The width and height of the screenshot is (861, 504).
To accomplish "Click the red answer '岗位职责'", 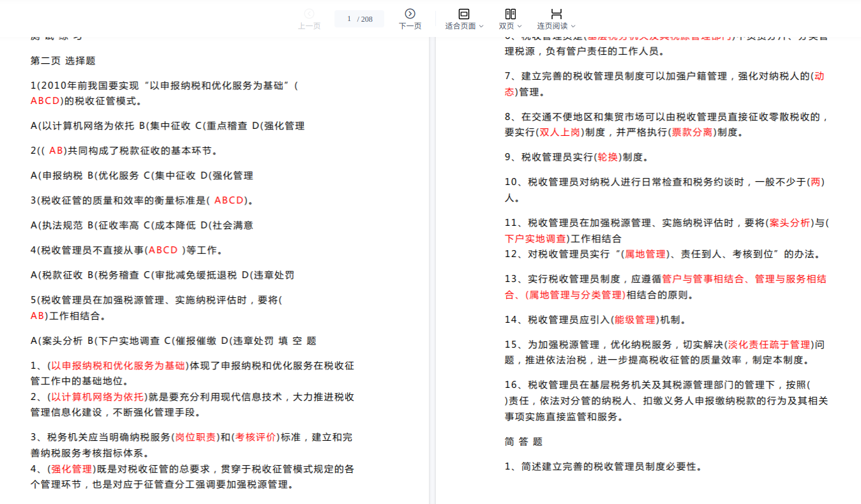I will [195, 438].
